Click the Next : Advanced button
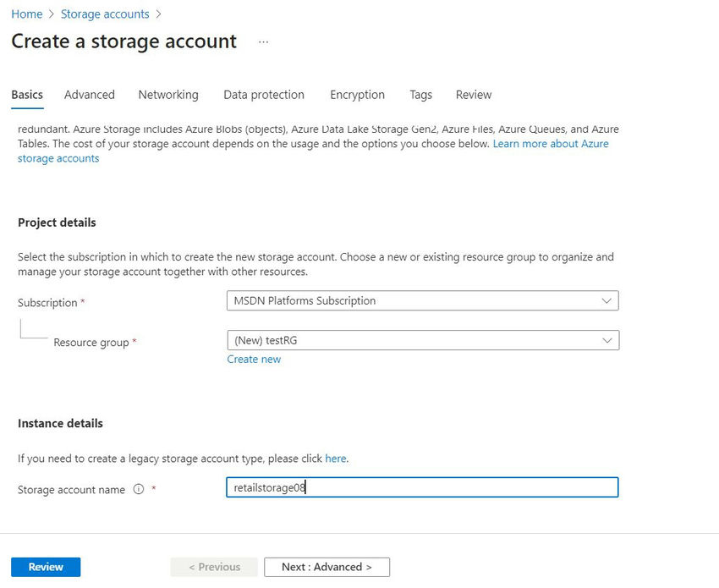 (327, 567)
